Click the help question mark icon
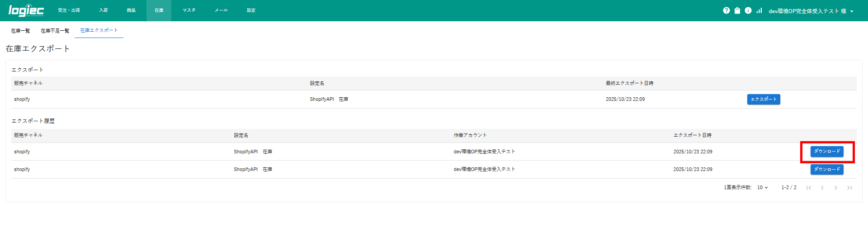This screenshot has width=868, height=247. (x=726, y=10)
